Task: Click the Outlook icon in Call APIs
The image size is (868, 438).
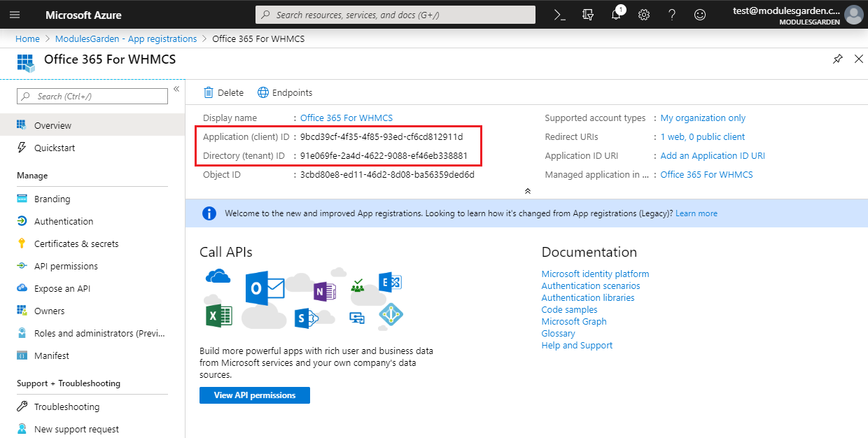Action: [x=265, y=288]
